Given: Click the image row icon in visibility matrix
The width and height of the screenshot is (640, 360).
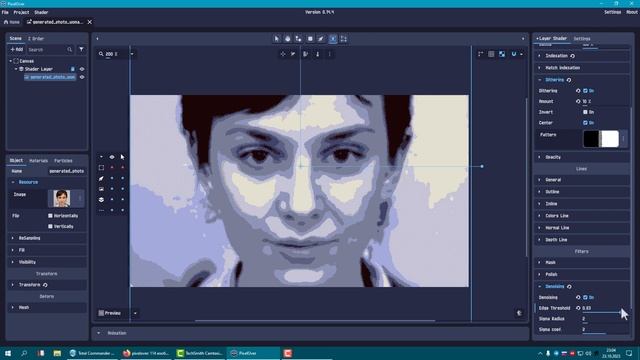Looking at the screenshot, I should coord(101,189).
